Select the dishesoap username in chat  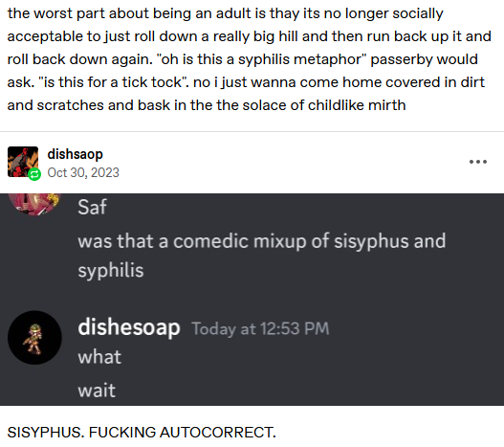(129, 327)
